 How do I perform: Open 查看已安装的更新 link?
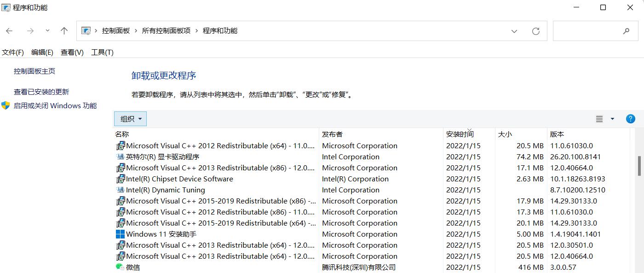41,92
